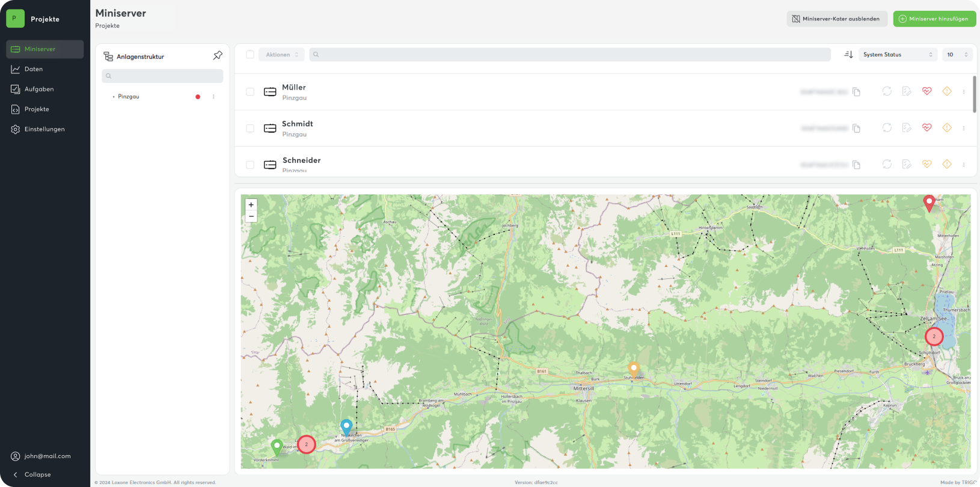Image resolution: width=980 pixels, height=487 pixels.
Task: Click the blue map pin near Neukirchen
Action: click(x=346, y=426)
